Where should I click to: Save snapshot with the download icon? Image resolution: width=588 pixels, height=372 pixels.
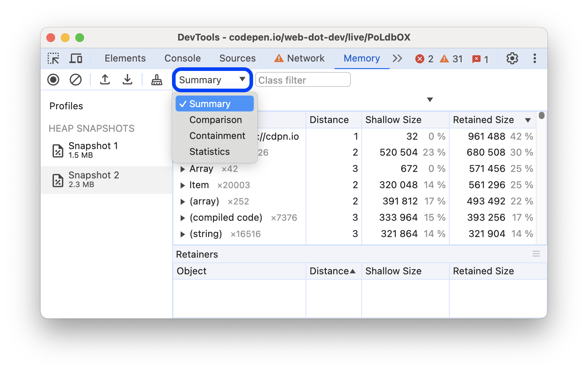pos(127,80)
